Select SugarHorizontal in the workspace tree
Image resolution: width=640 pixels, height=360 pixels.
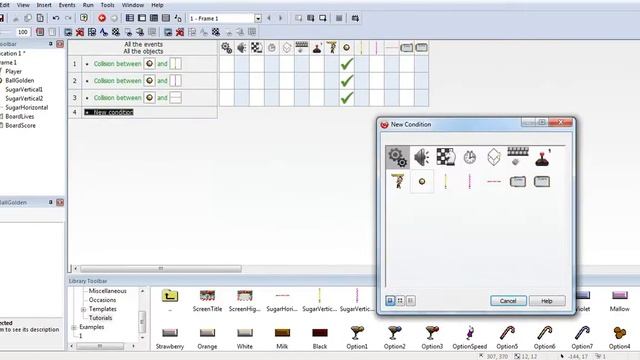coord(27,107)
